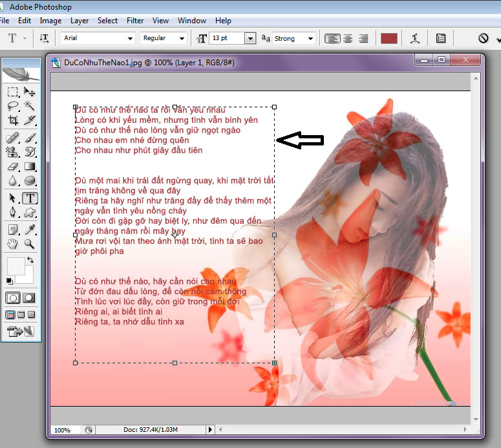Click the Hand tool
Screen dimensions: 501x448
12,244
